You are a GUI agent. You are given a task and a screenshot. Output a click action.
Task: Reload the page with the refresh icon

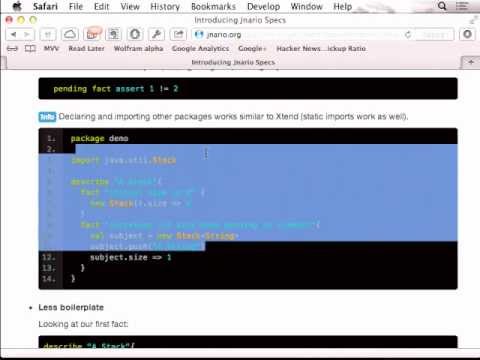coord(408,35)
